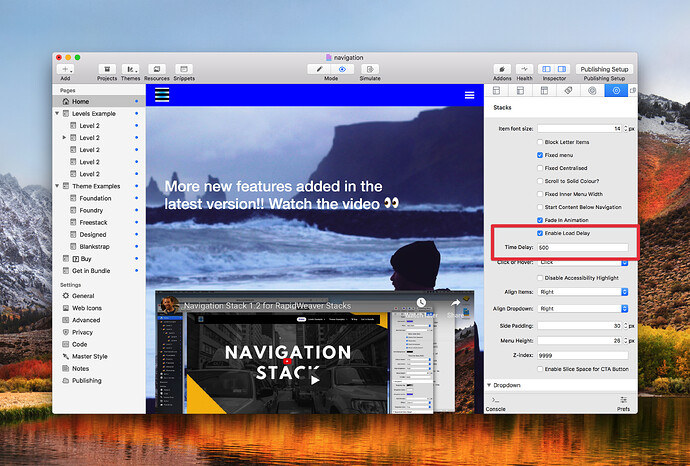The width and height of the screenshot is (690, 466).
Task: Open the Click or Hover dropdown
Action: (x=583, y=262)
